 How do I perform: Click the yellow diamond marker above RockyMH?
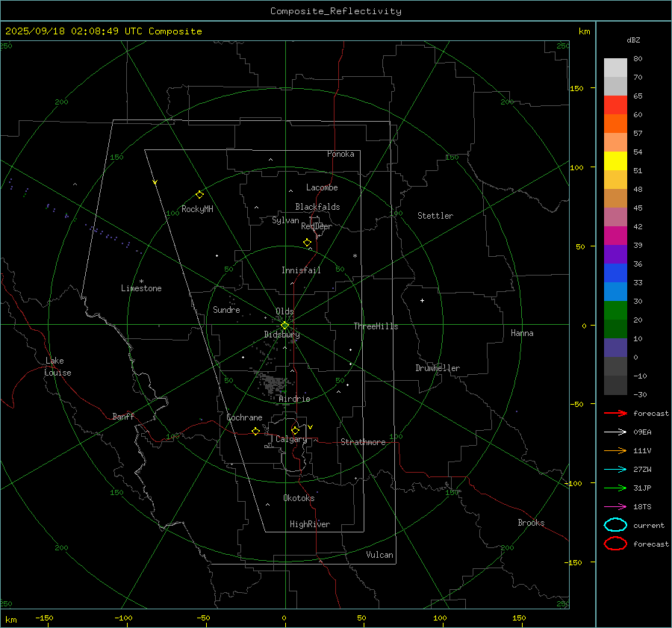(199, 194)
